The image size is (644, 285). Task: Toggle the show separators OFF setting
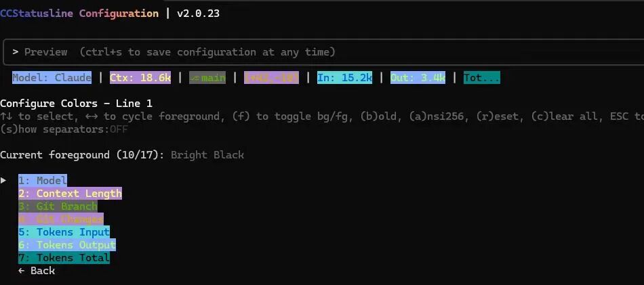click(x=119, y=129)
